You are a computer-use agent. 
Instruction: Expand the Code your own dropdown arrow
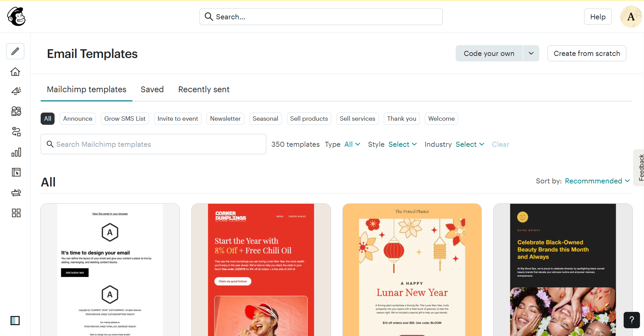point(531,54)
